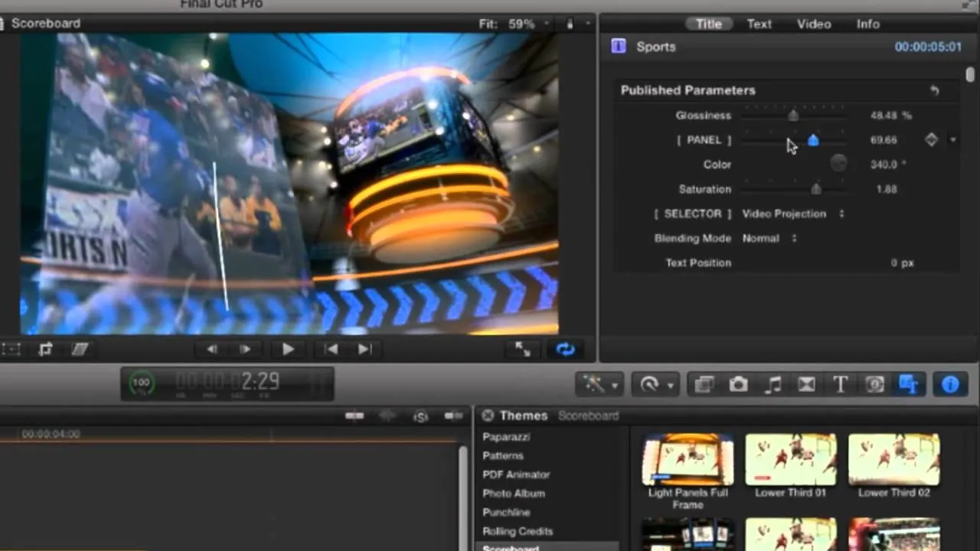The height and width of the screenshot is (551, 980).
Task: Open the Photos browser camera icon
Action: [x=738, y=385]
